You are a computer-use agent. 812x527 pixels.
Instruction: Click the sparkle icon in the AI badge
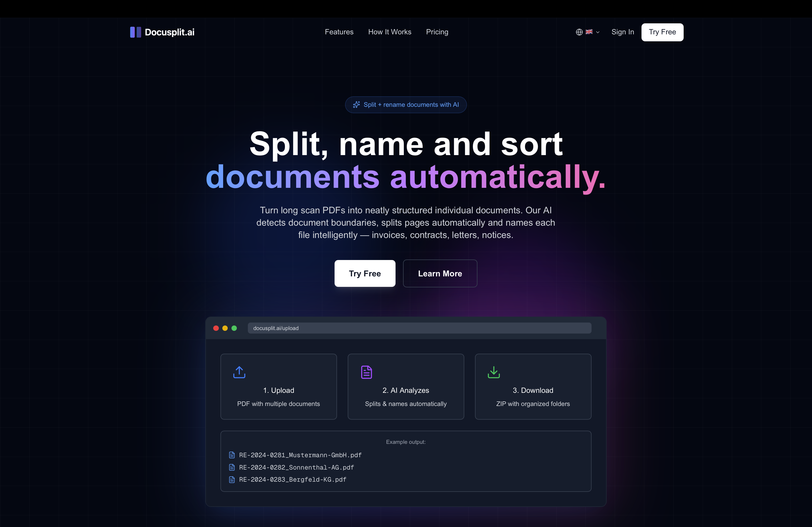click(357, 105)
